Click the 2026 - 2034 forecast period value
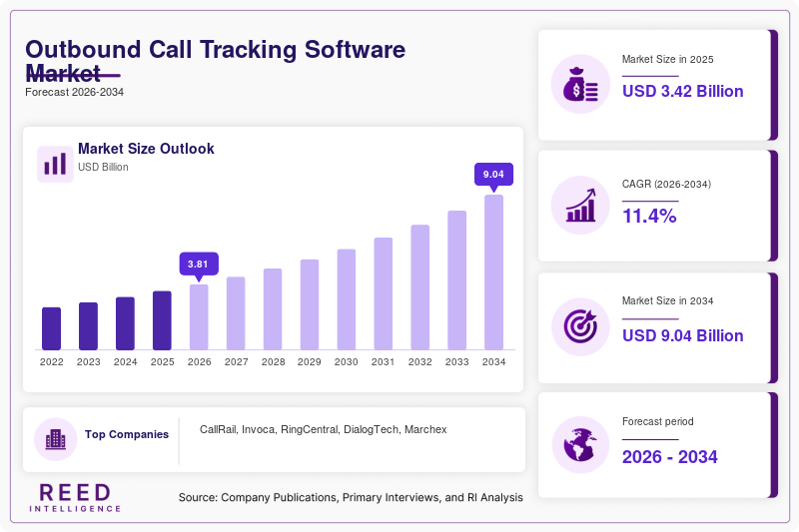This screenshot has width=799, height=532. [x=670, y=457]
